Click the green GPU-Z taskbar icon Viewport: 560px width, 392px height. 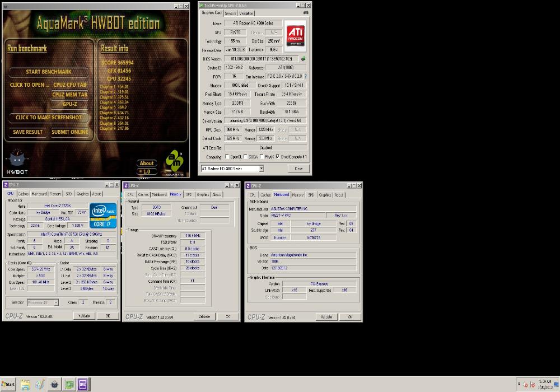(69, 385)
